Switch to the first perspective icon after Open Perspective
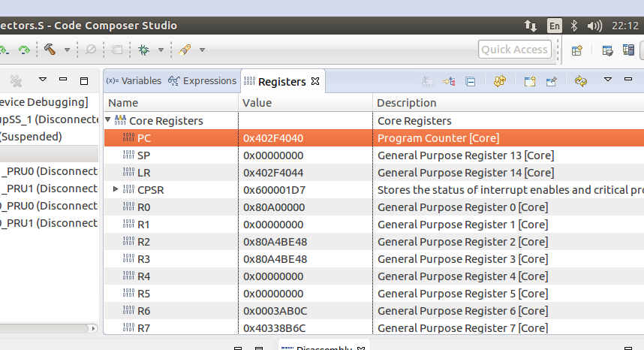 [x=607, y=50]
